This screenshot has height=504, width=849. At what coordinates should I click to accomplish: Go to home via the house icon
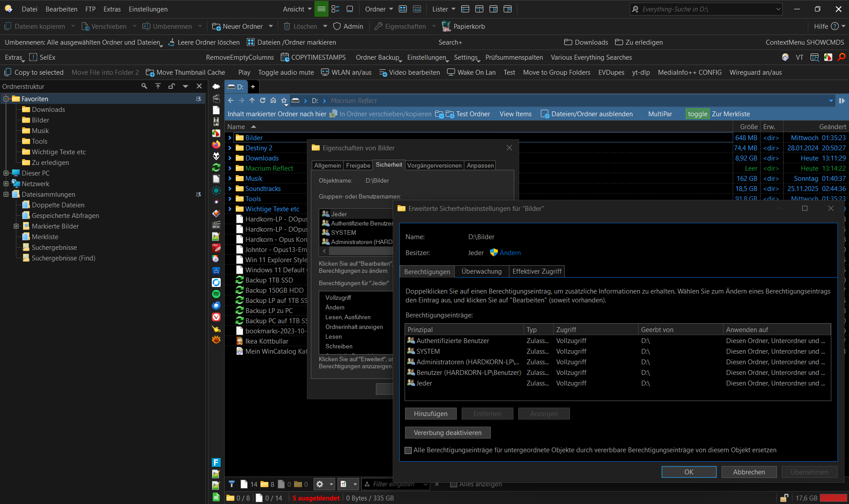[273, 100]
